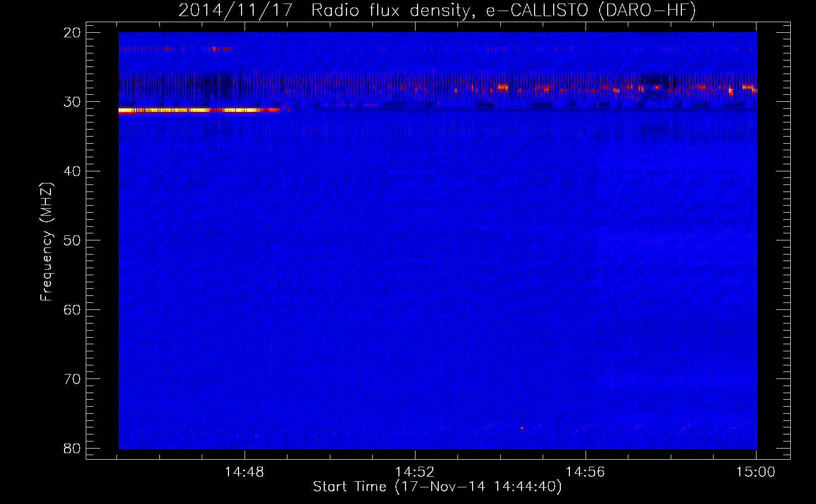Image resolution: width=816 pixels, height=504 pixels.
Task: Click the 60 MHz frequency label
Action: tap(72, 309)
